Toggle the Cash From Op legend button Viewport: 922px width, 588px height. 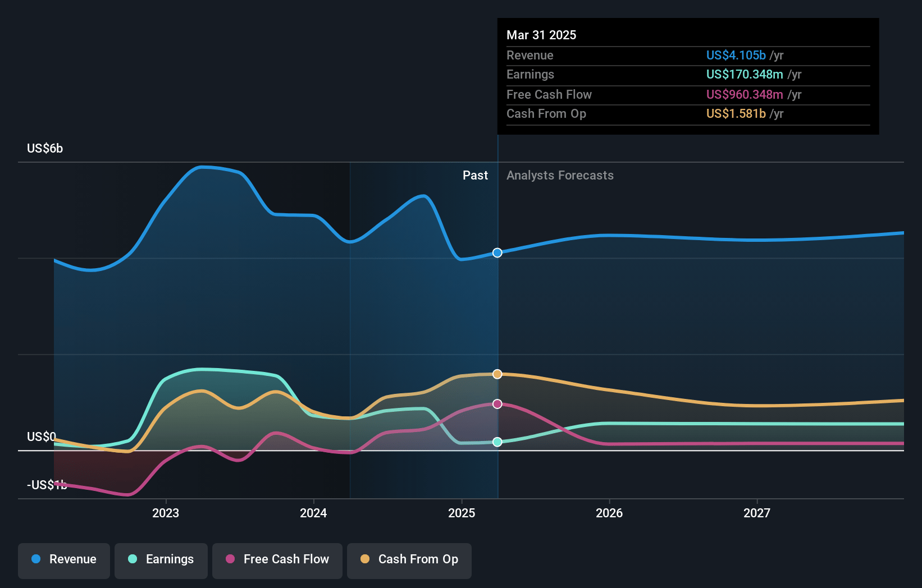tap(409, 561)
